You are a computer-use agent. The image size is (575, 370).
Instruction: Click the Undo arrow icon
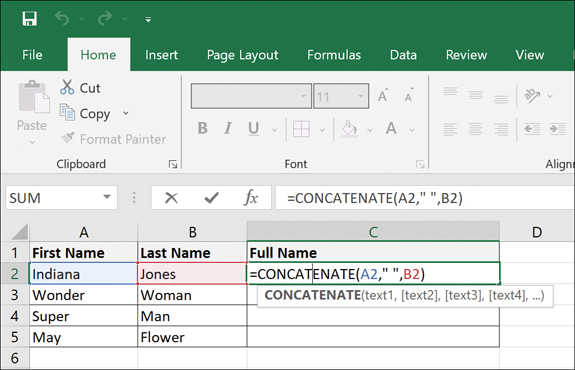pyautogui.click(x=62, y=18)
